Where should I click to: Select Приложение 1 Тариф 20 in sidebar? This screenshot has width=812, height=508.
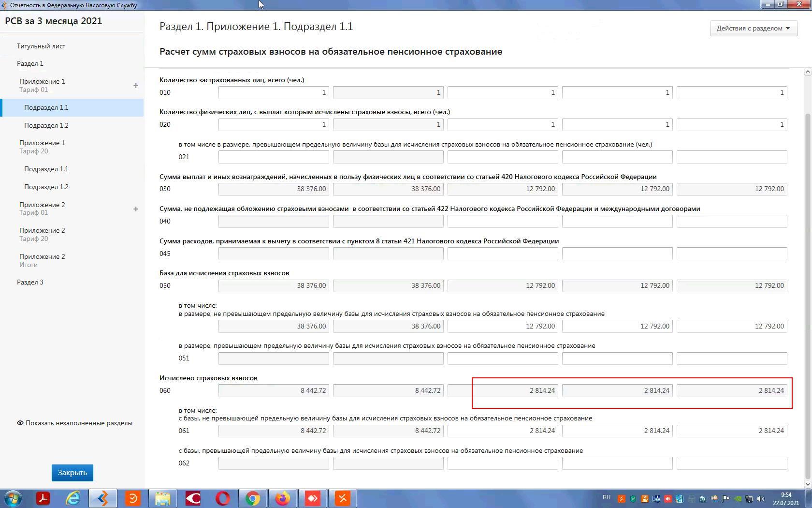coord(42,147)
